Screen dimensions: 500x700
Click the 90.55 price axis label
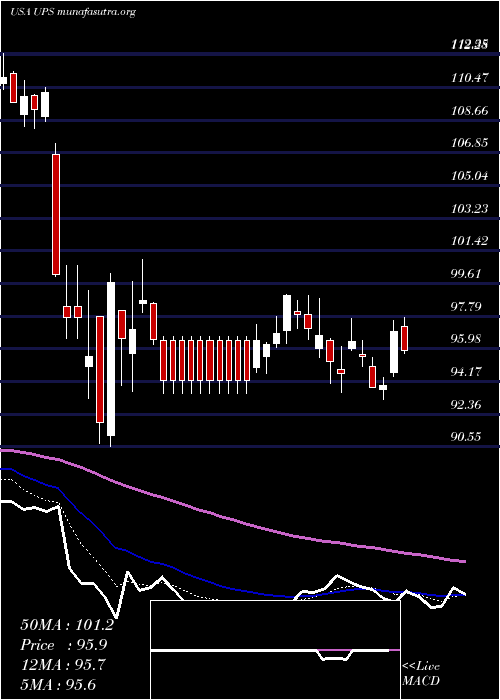click(x=468, y=438)
